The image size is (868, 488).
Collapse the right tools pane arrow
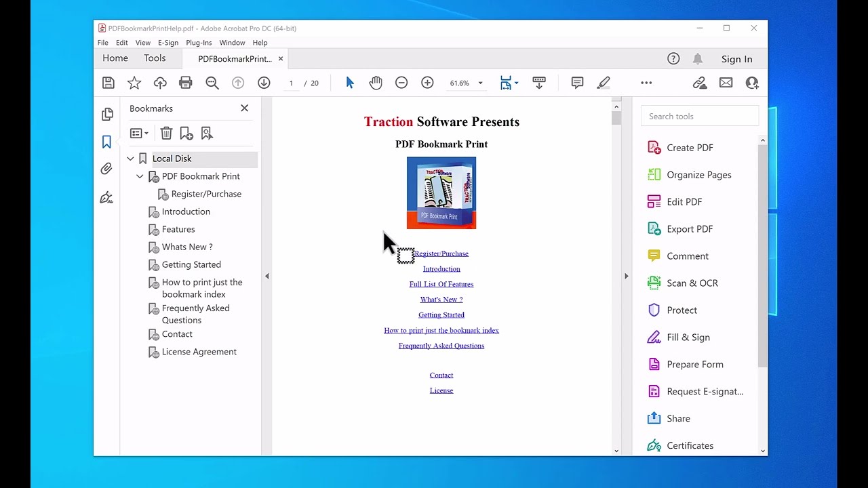pos(626,276)
